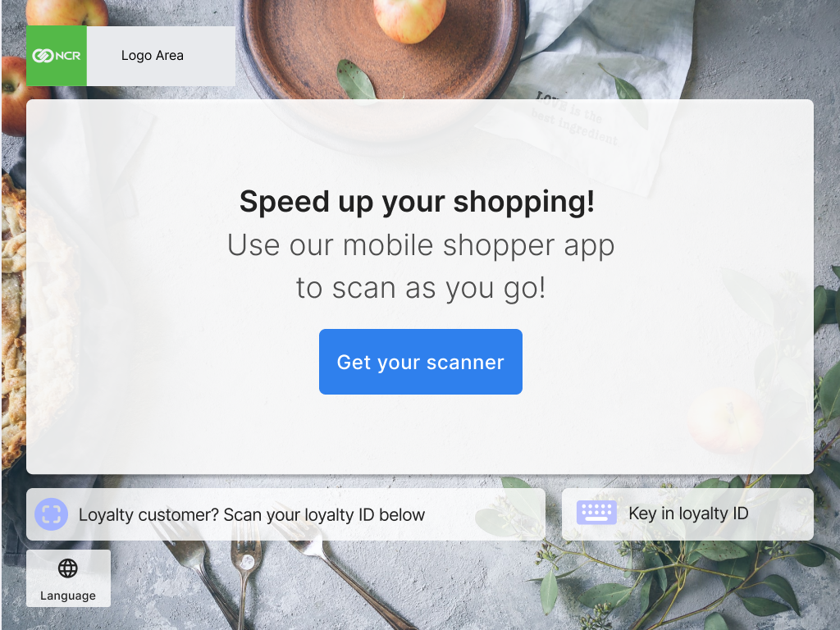Click the Use our mobile shopper app text
The image size is (840, 630).
[x=421, y=244]
